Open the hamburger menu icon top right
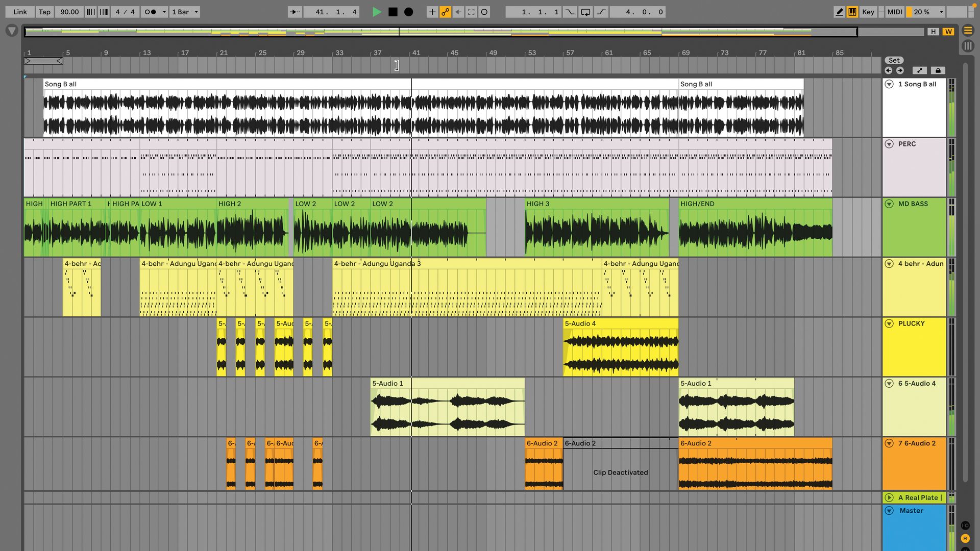This screenshot has height=551, width=980. [968, 31]
